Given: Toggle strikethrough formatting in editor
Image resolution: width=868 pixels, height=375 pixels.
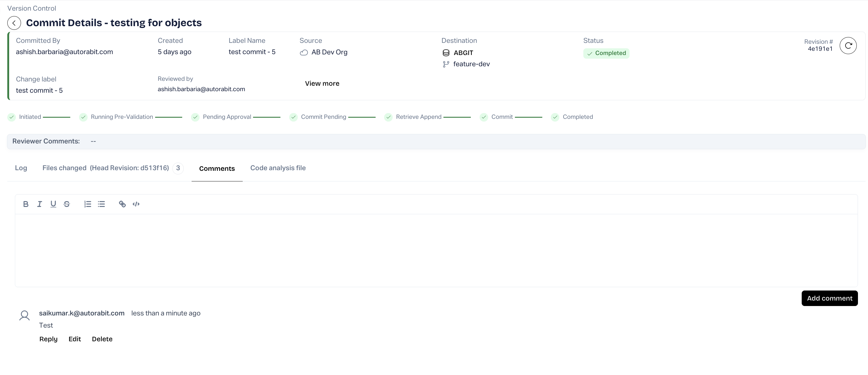Looking at the screenshot, I should tap(67, 204).
